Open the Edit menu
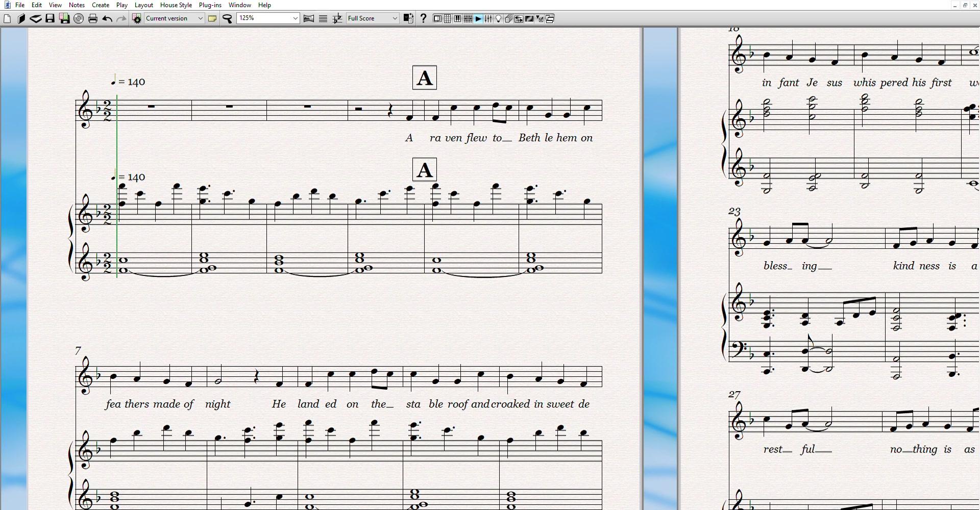The width and height of the screenshot is (980, 510). tap(37, 5)
